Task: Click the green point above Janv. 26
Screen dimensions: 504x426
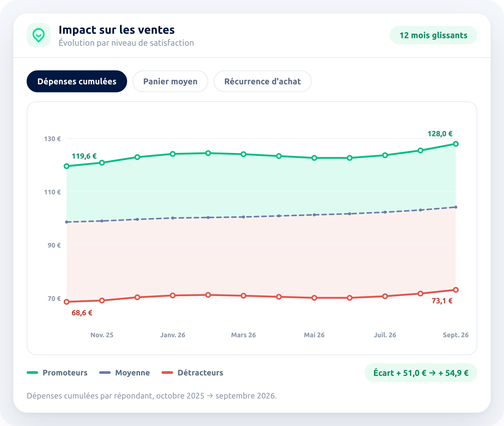Action: pos(173,154)
